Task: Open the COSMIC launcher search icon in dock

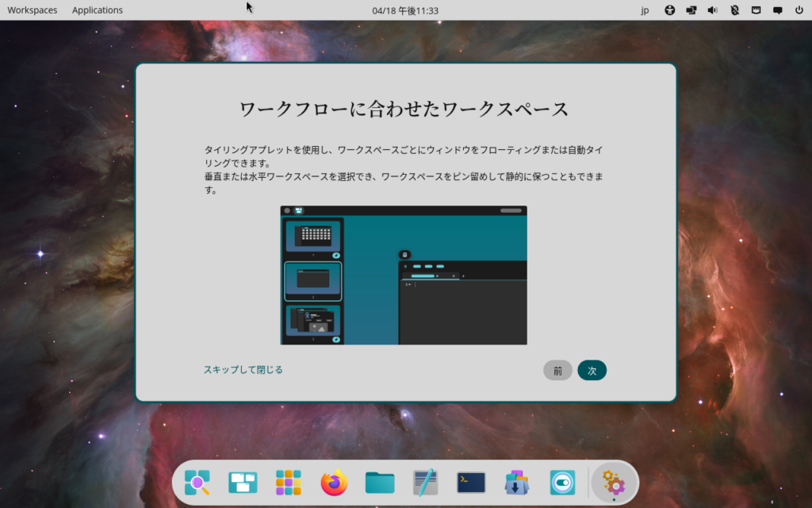Action: tap(197, 483)
